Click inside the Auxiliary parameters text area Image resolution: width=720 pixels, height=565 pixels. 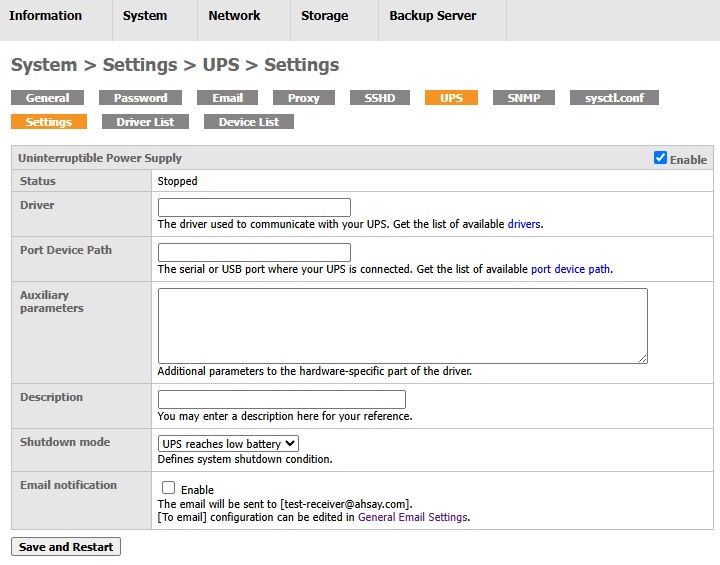402,325
